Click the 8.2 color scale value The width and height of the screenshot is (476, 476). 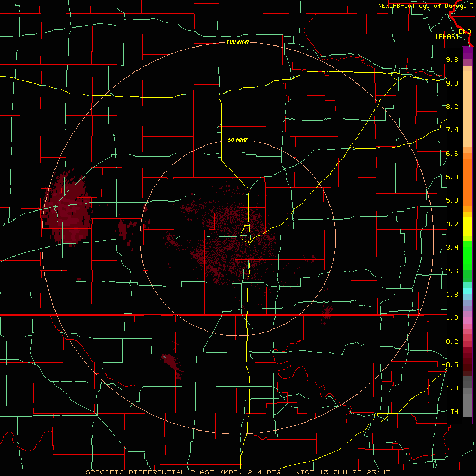tap(452, 106)
